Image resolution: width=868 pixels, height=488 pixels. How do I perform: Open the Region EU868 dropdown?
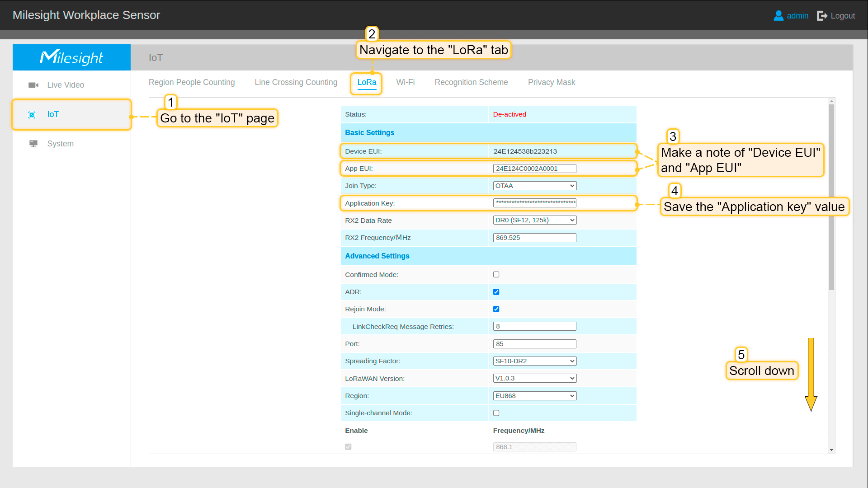click(x=534, y=396)
